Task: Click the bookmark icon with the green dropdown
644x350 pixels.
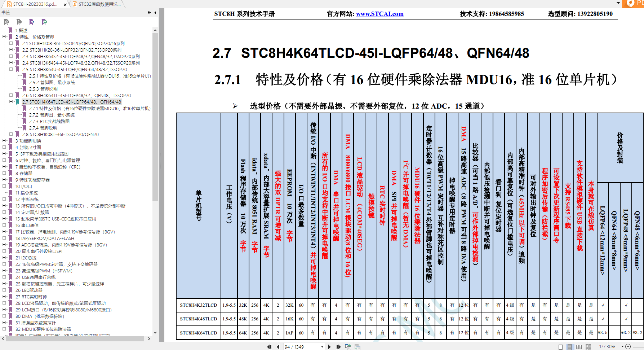Action: (x=44, y=22)
